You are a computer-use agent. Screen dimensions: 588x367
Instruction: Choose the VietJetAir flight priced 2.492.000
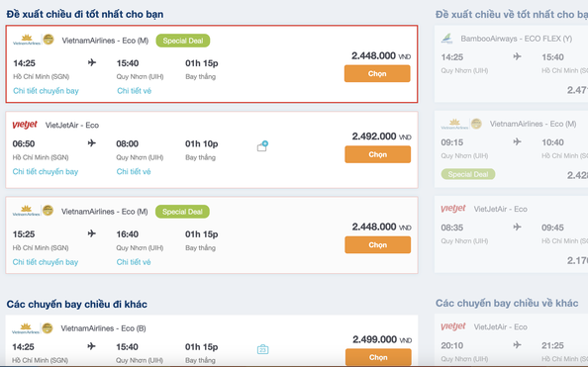pos(377,154)
